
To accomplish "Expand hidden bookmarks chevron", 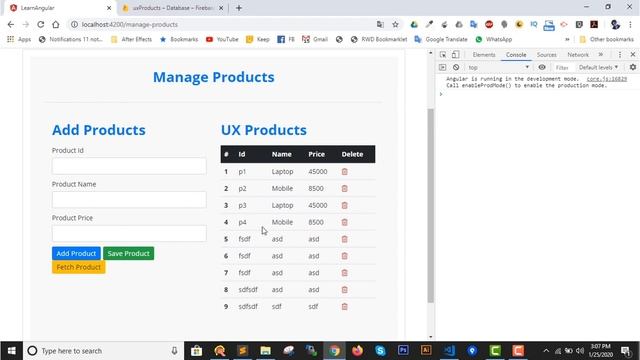I will [x=567, y=40].
